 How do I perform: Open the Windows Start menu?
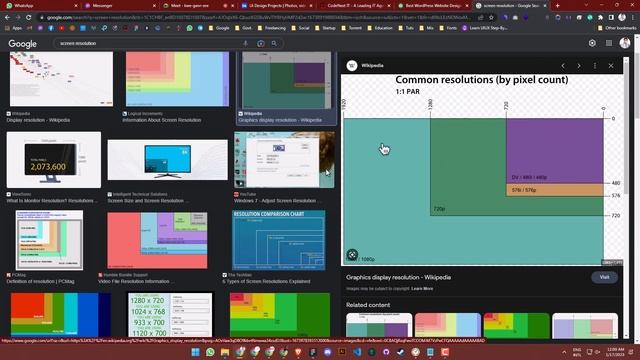click(196, 352)
